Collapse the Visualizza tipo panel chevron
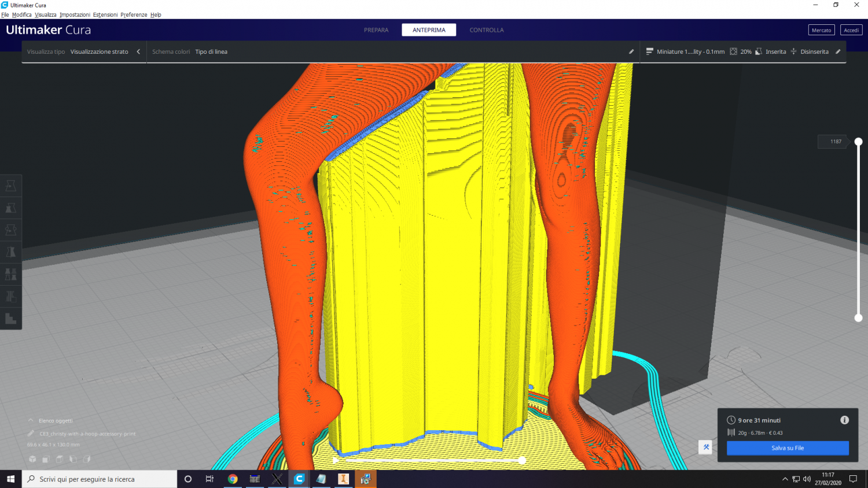 (x=138, y=51)
